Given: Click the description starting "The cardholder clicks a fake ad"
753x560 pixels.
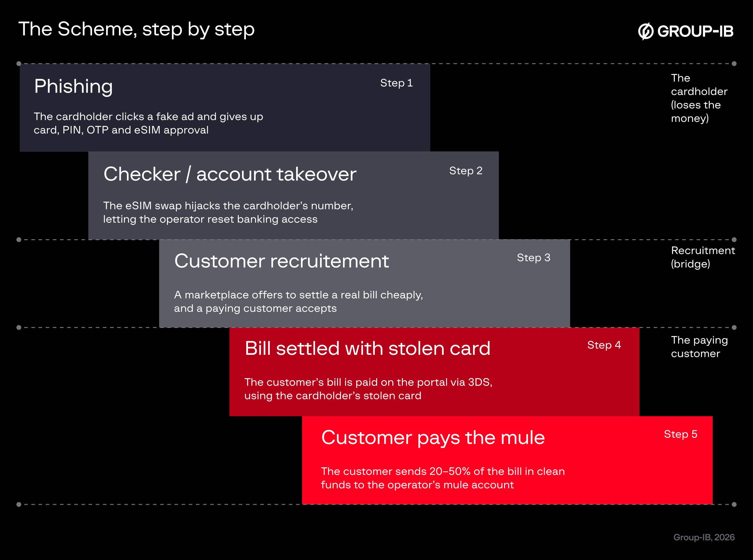Looking at the screenshot, I should click(149, 123).
